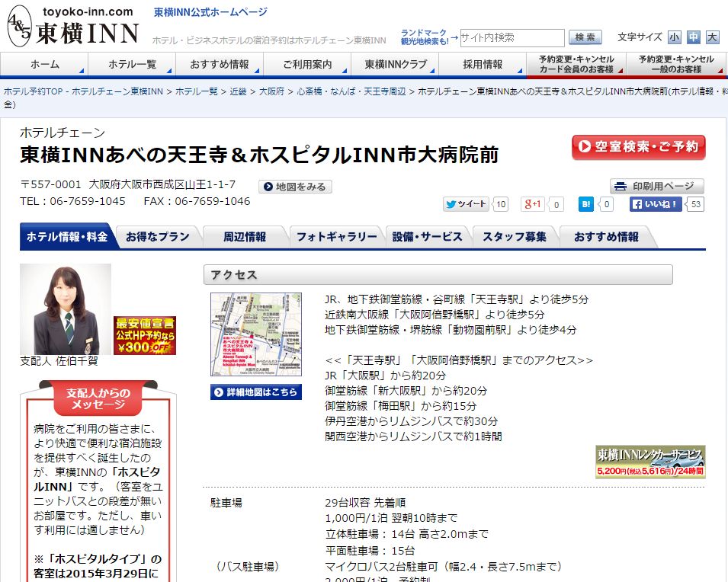Click the FAX：06-7659-1046 text

[197, 201]
